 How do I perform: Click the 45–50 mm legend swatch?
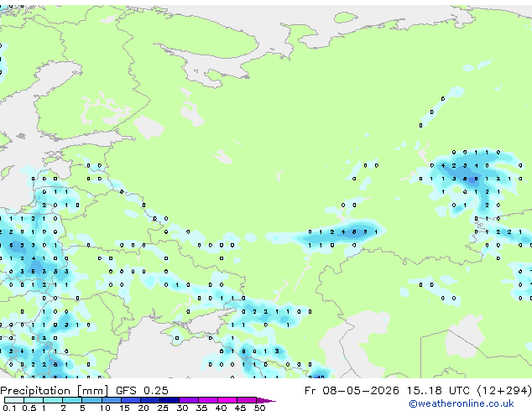[x=247, y=400]
